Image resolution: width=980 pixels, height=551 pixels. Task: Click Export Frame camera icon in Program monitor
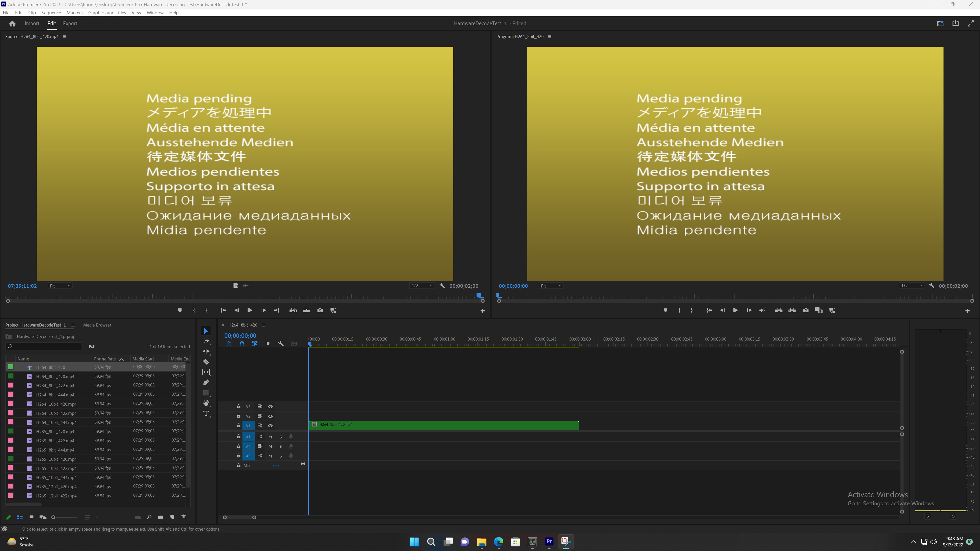(805, 310)
